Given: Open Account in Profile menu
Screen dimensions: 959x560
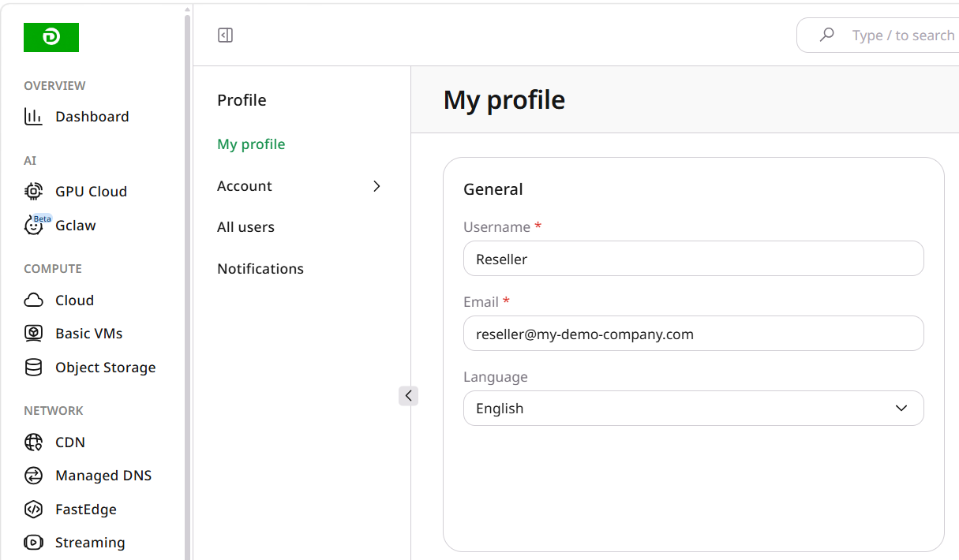Looking at the screenshot, I should [x=245, y=186].
